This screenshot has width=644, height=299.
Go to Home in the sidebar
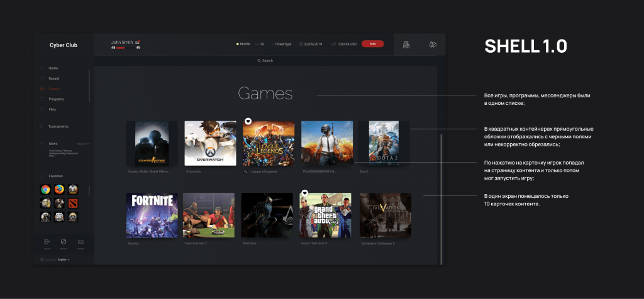click(53, 68)
